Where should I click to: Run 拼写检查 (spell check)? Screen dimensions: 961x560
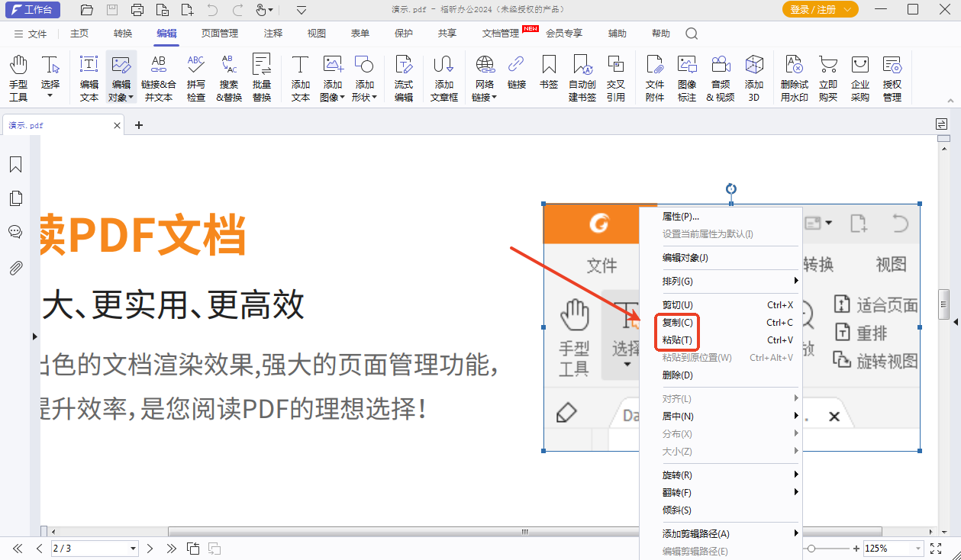(195, 77)
